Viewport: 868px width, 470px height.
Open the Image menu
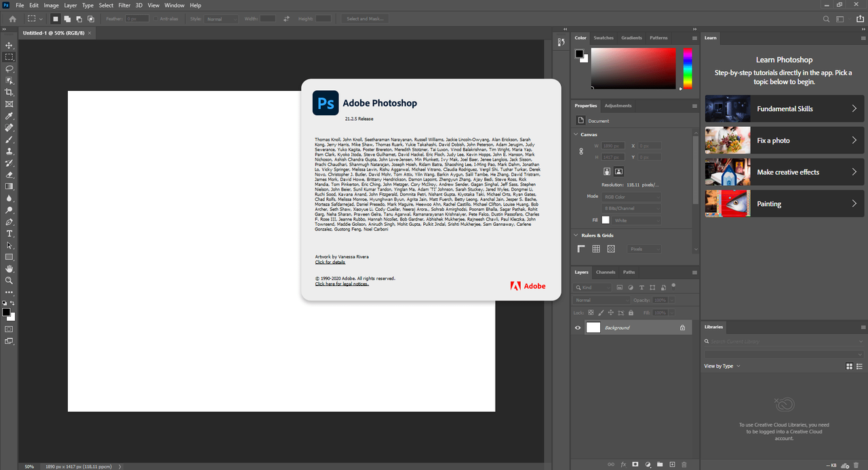coord(52,5)
